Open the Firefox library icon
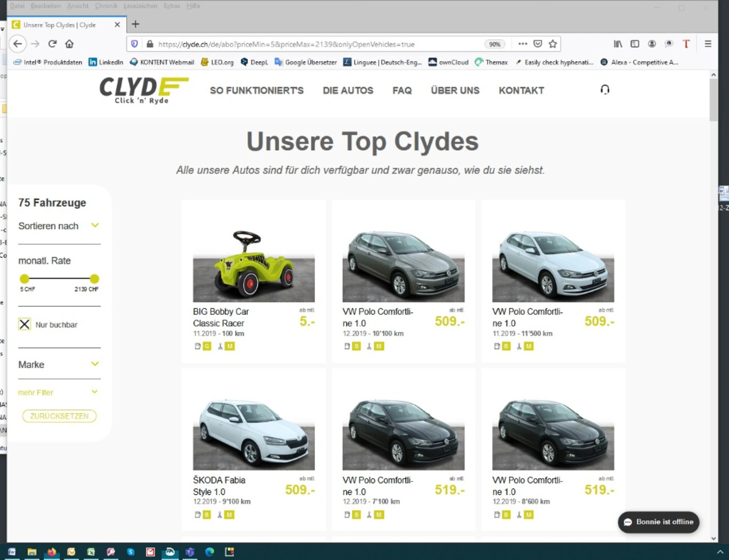This screenshot has width=729, height=560. pos(618,44)
